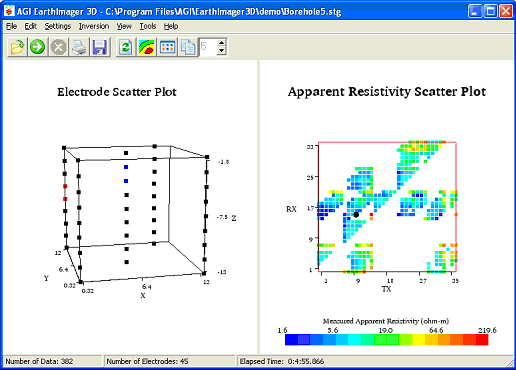Open the colored contour plot icon
This screenshot has width=516, height=370.
coord(146,47)
